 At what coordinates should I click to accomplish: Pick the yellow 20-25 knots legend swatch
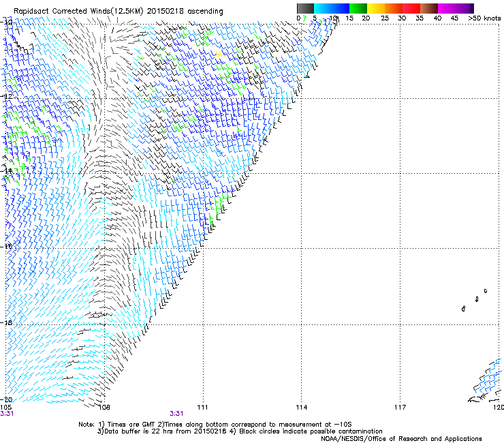point(376,8)
